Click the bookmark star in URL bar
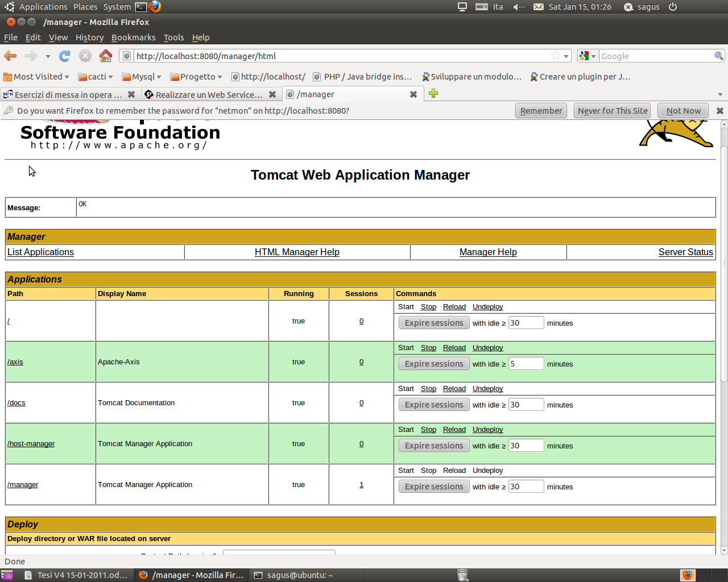The width and height of the screenshot is (728, 582). click(x=556, y=56)
